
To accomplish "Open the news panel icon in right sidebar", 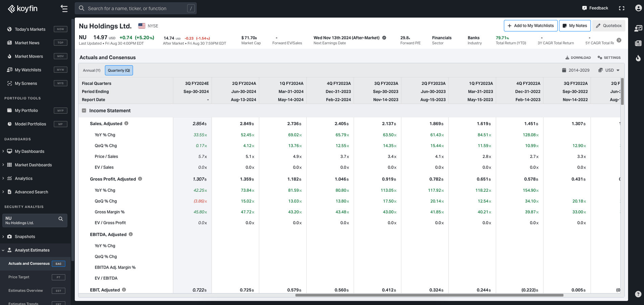I will pos(638,43).
